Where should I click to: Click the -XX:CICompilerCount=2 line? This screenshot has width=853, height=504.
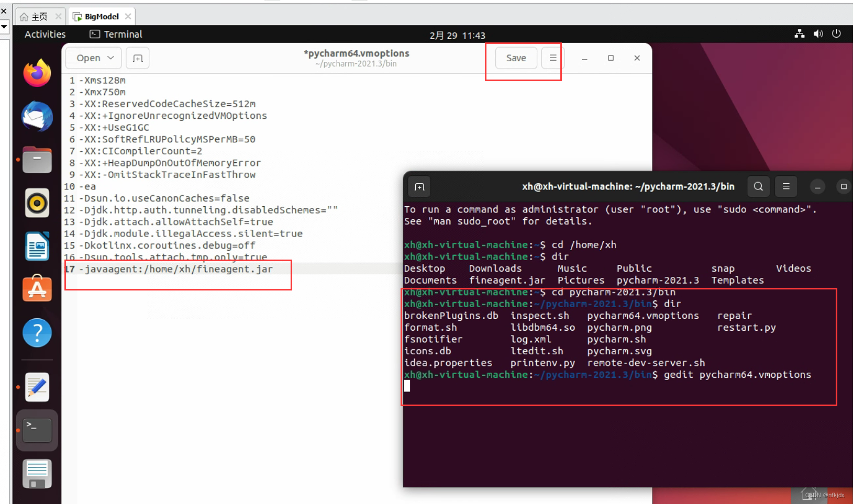(x=140, y=151)
